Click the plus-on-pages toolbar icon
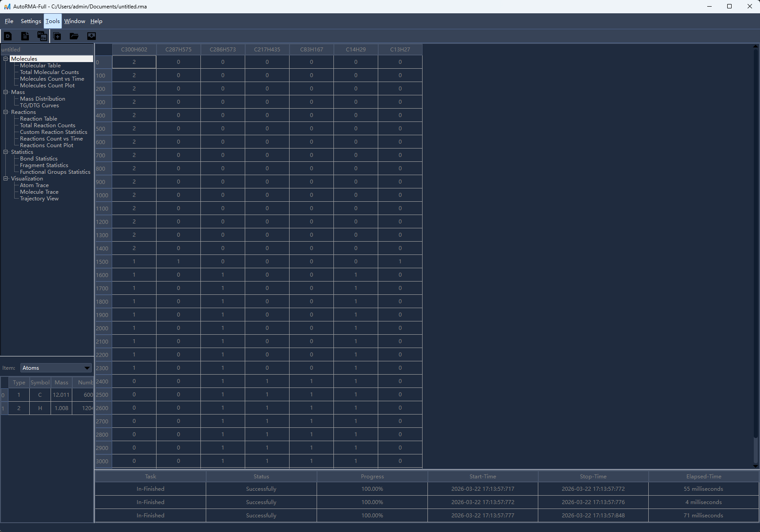 click(57, 36)
